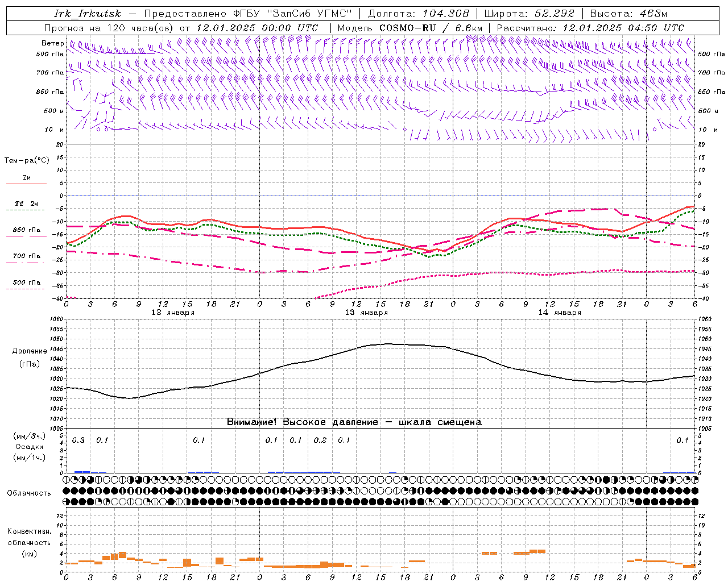Click the "(гПа)" pressure unit label

pos(30,364)
